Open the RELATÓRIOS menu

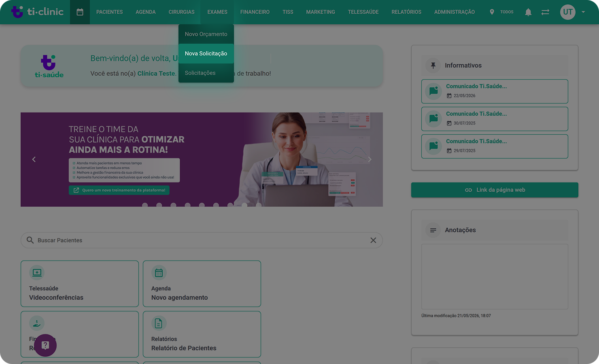(x=406, y=12)
